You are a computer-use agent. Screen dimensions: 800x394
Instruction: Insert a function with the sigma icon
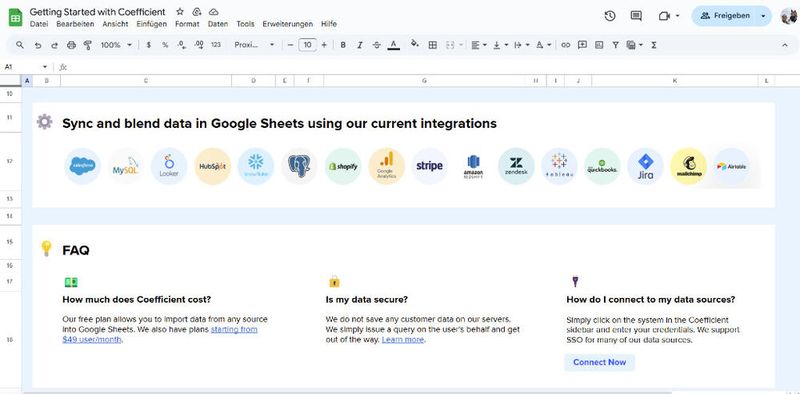tap(654, 45)
